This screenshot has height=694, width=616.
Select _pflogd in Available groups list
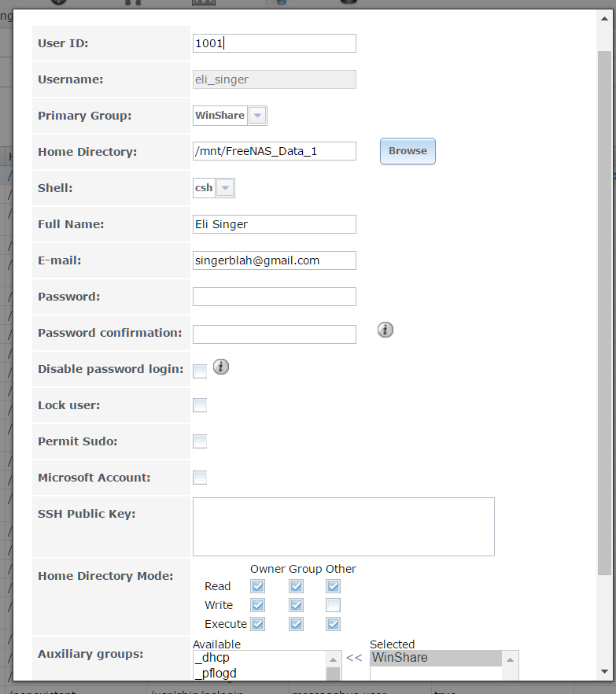point(259,674)
